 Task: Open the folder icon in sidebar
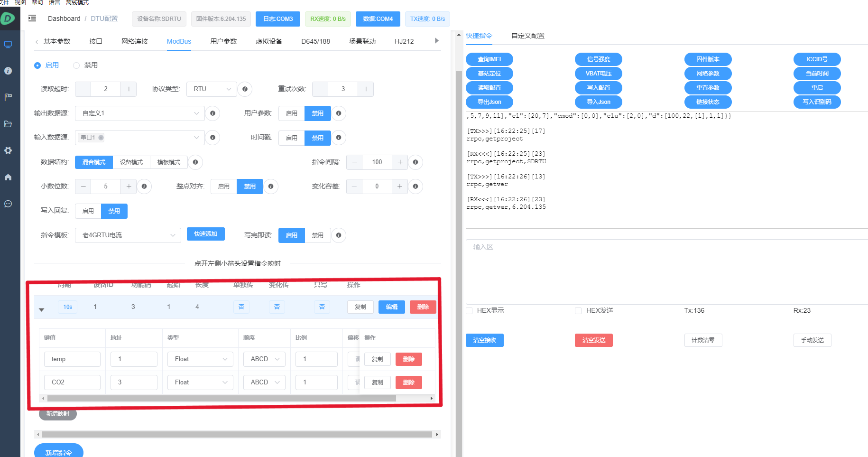pos(8,124)
